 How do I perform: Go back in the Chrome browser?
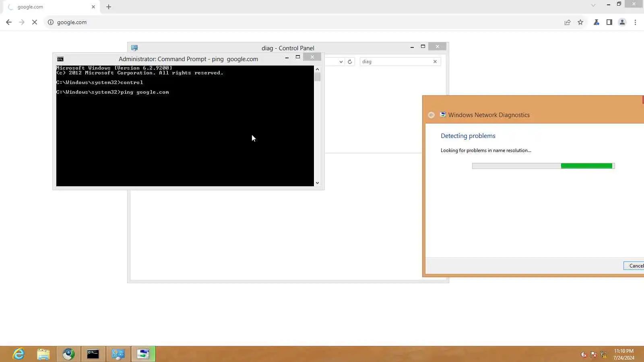point(9,22)
